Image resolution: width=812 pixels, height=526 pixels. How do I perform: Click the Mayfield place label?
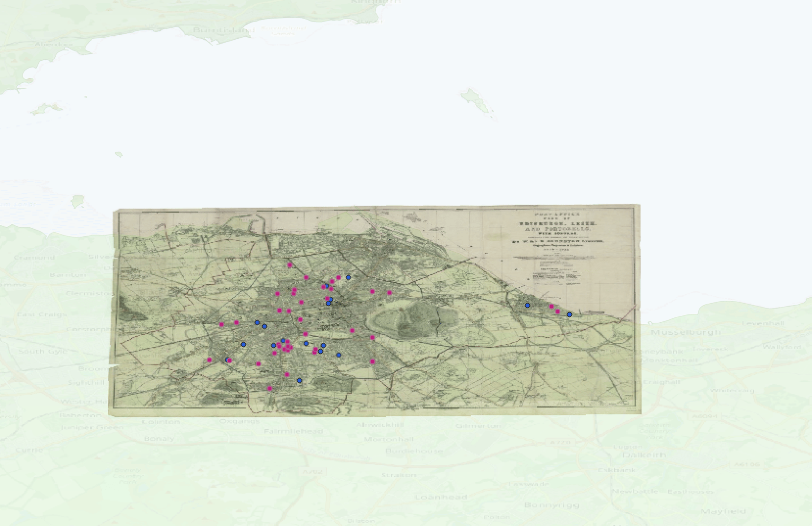click(723, 511)
